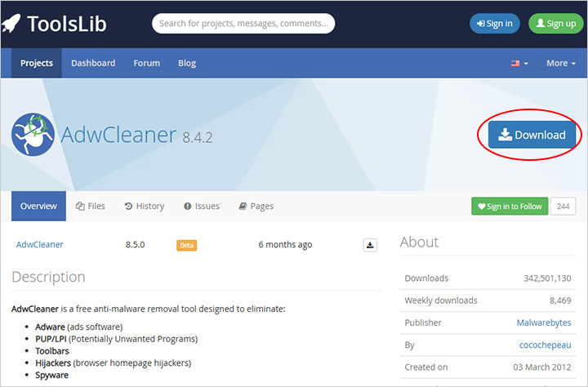Image resolution: width=588 pixels, height=387 pixels.
Task: Click the Sign in button
Action: [x=495, y=23]
